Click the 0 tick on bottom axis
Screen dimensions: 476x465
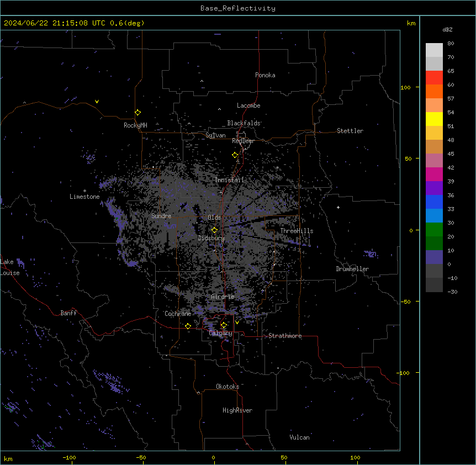point(213,457)
